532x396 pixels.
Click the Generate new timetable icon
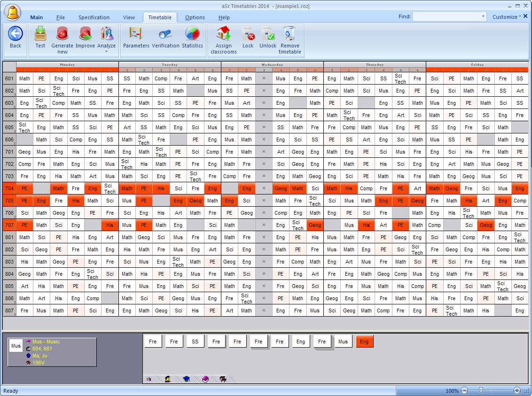[x=62, y=34]
